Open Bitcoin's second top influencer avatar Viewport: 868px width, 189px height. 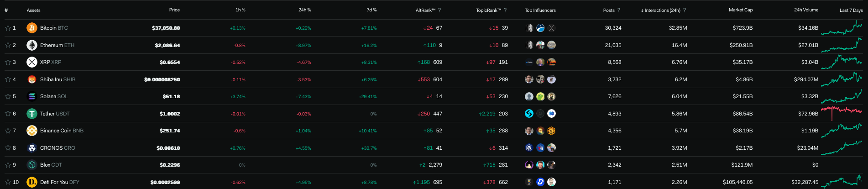(540, 28)
